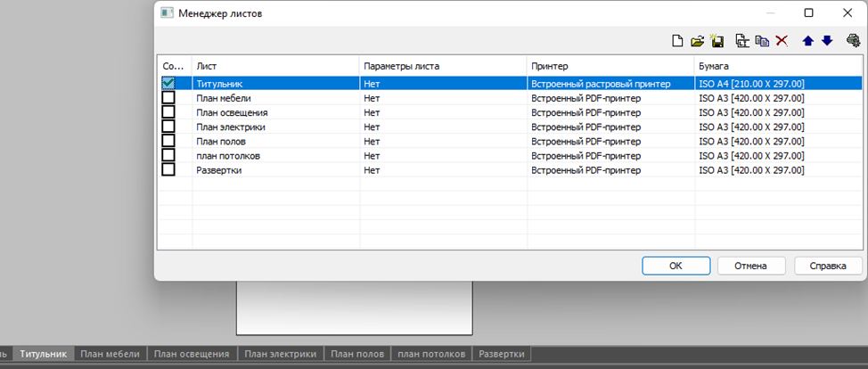Click the Принтер column header
Viewport: 868px width, 369px height.
[x=610, y=66]
